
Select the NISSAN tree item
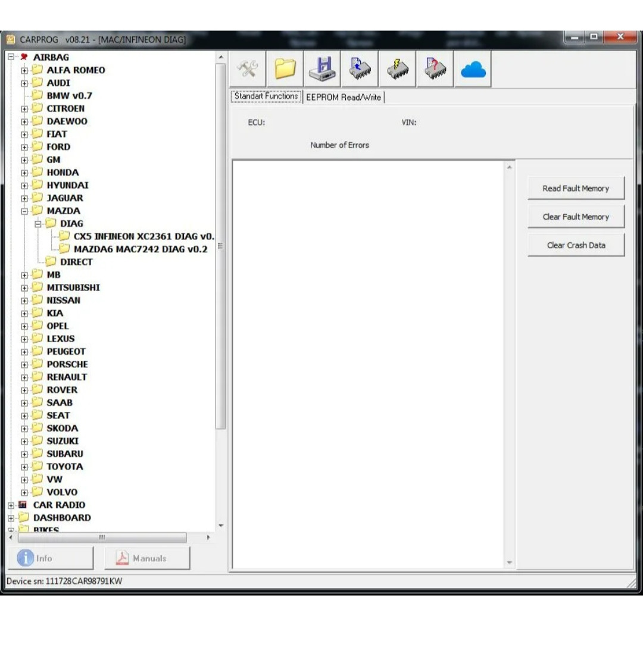click(x=64, y=300)
